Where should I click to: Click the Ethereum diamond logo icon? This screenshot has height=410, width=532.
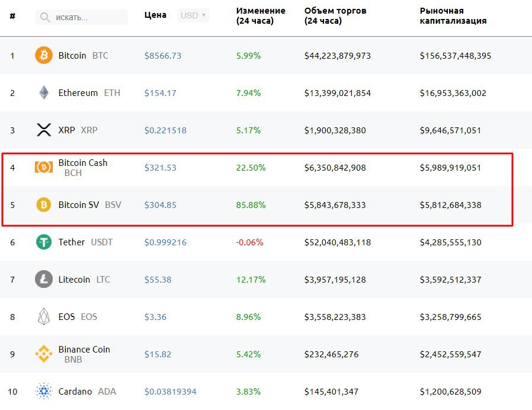click(44, 92)
